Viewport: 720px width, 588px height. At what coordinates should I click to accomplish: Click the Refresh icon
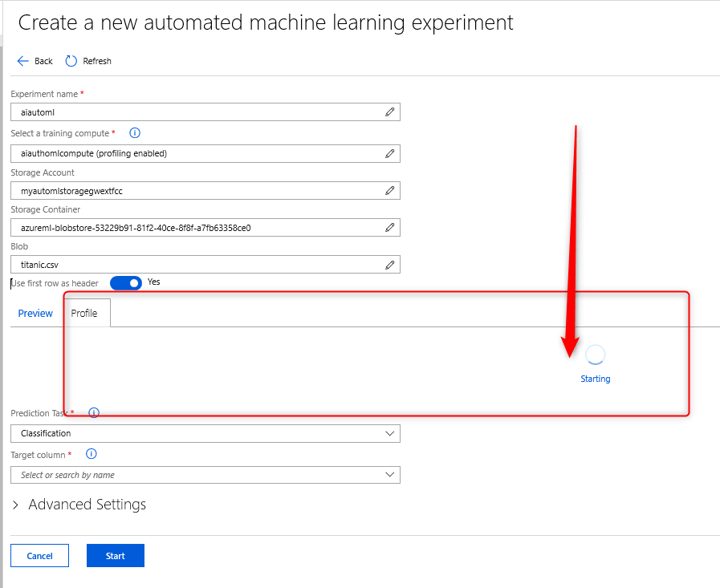point(70,61)
